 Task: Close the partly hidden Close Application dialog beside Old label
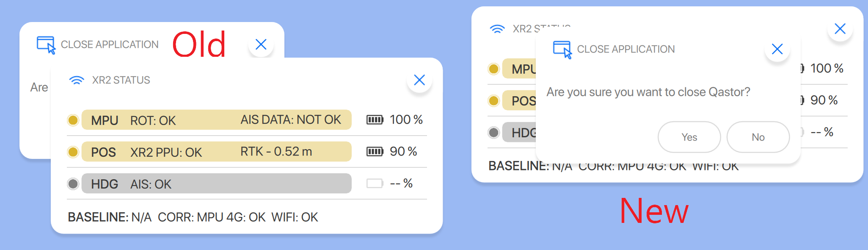tap(261, 44)
